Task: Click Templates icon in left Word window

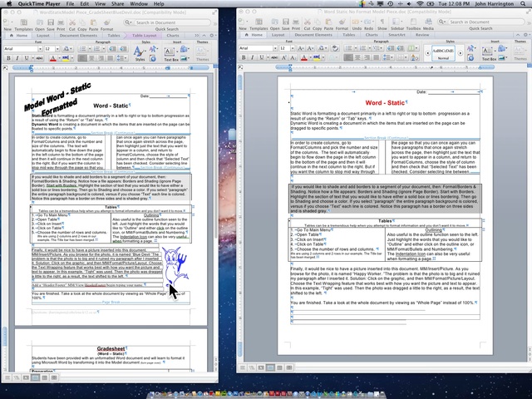Action: (x=24, y=22)
